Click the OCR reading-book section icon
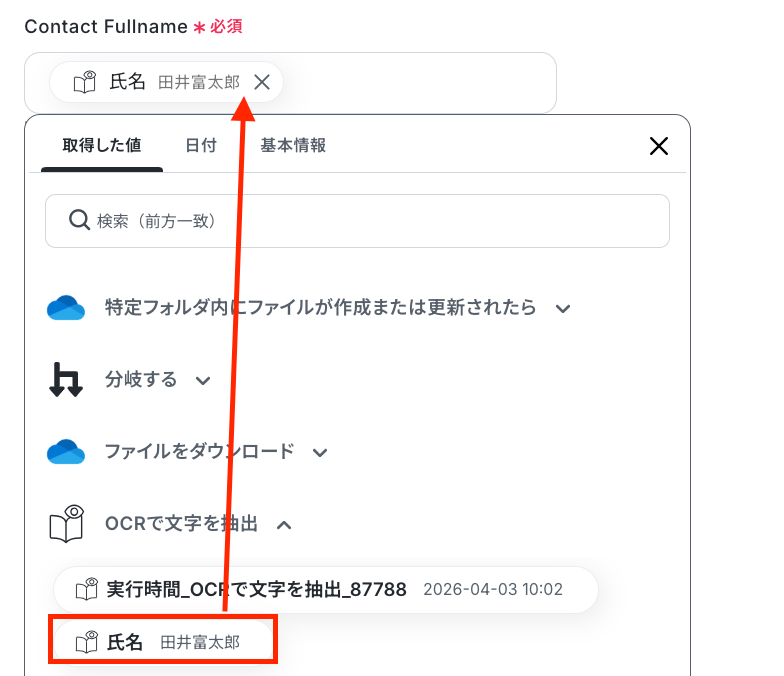The height and width of the screenshot is (676, 784). [66, 524]
